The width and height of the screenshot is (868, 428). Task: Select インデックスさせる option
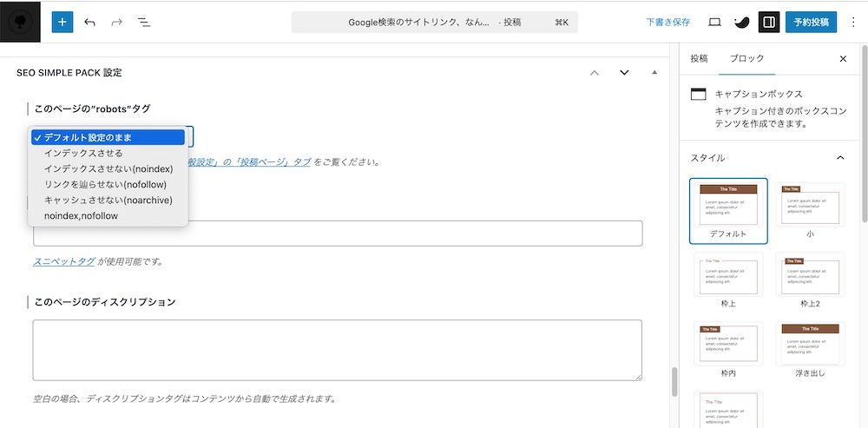(108, 153)
